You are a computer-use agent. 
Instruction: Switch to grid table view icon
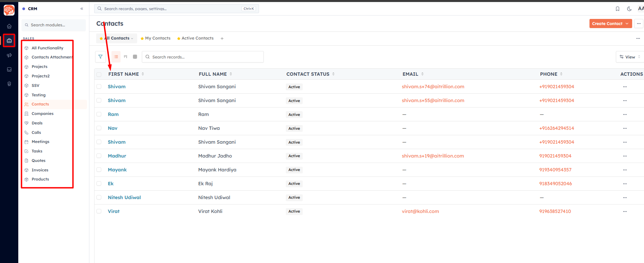[x=135, y=57]
